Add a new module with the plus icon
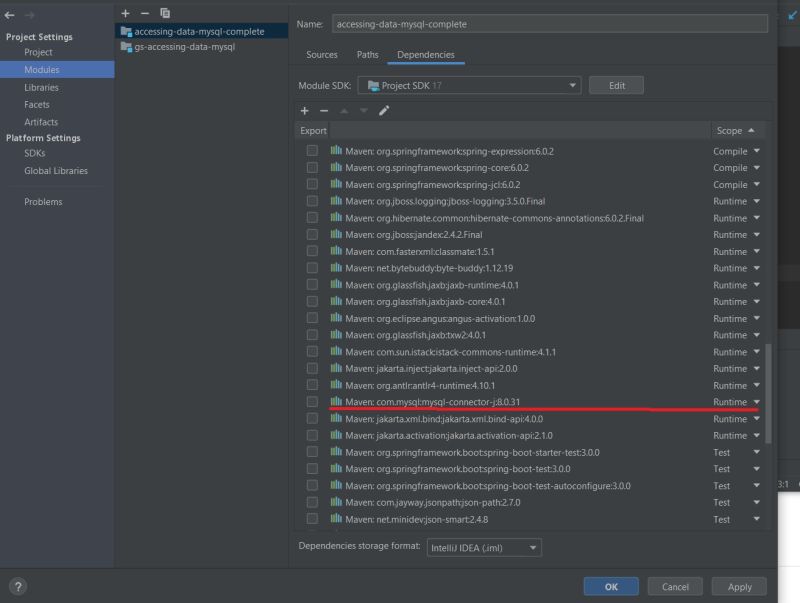Screen dimensions: 800x603 124,13
